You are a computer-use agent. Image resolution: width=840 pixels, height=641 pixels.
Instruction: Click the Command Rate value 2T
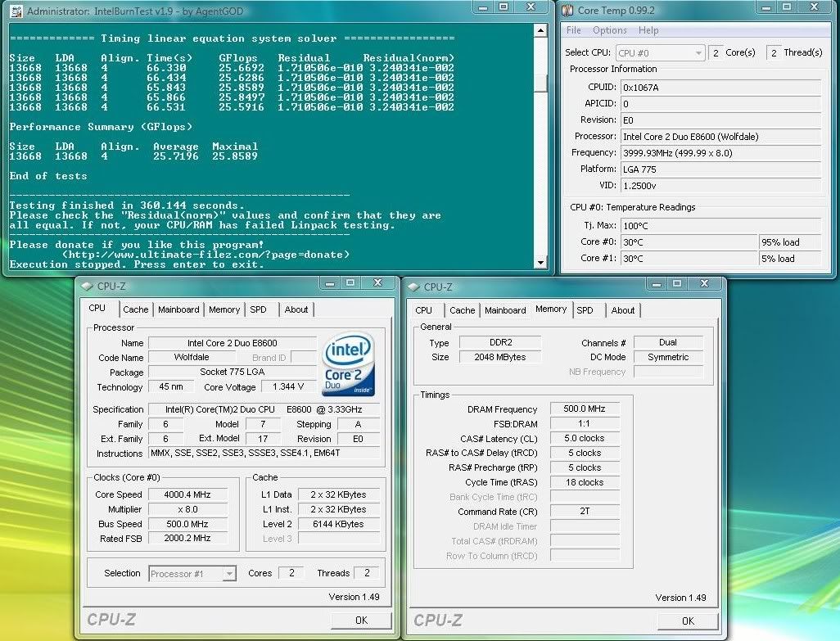[x=585, y=512]
